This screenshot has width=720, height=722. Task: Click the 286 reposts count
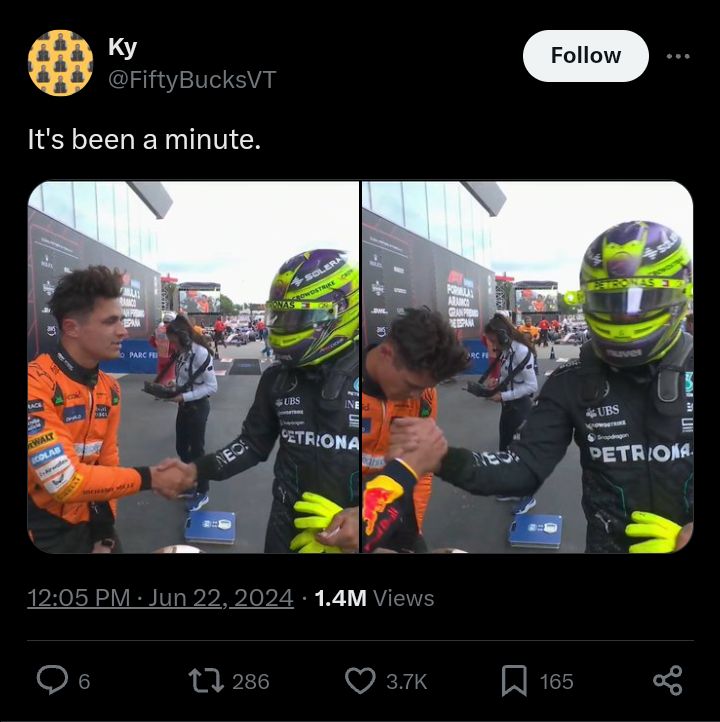pyautogui.click(x=250, y=681)
